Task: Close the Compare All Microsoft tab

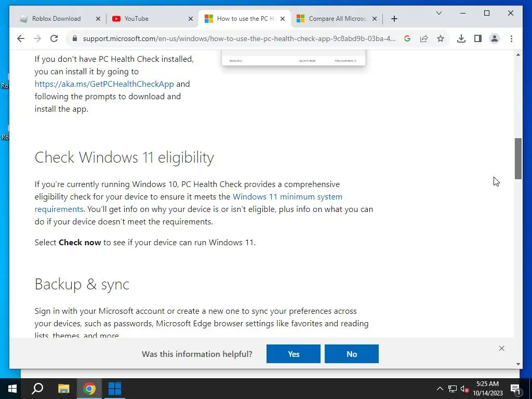Action: coord(375,19)
